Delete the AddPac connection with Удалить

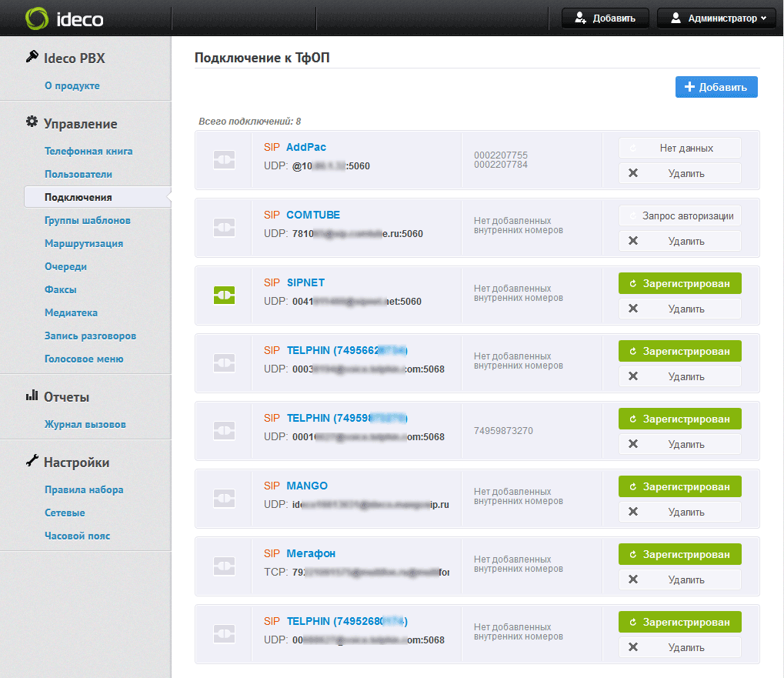(x=680, y=173)
